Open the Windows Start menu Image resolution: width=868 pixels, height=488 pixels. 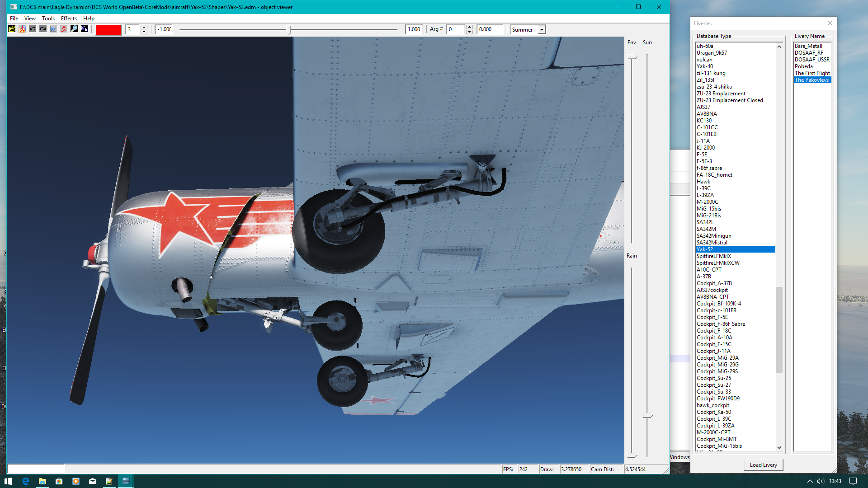click(8, 481)
